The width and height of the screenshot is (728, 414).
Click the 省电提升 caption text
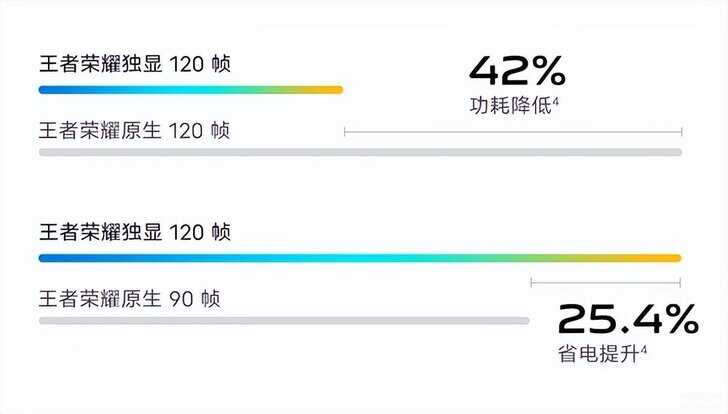click(598, 354)
